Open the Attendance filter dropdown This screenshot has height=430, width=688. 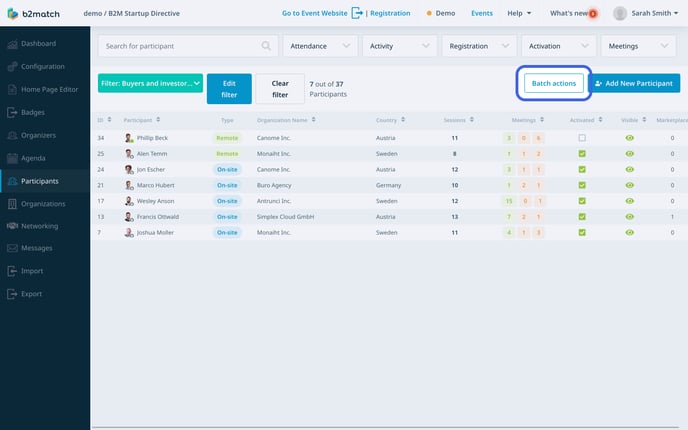(x=320, y=46)
